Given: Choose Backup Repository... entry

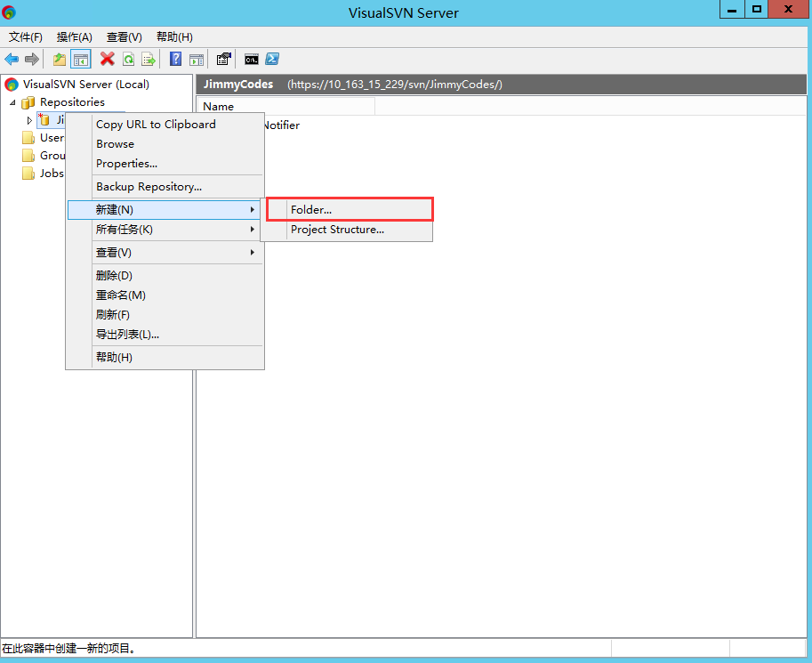Looking at the screenshot, I should [149, 187].
